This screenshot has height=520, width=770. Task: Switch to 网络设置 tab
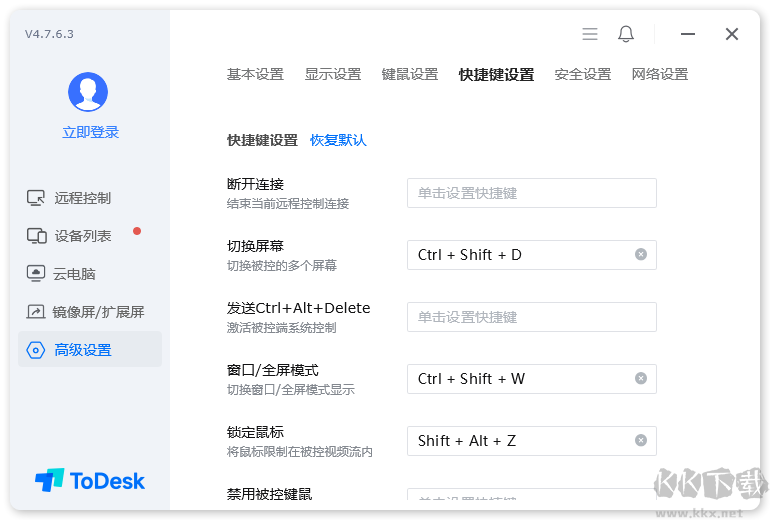tap(660, 74)
